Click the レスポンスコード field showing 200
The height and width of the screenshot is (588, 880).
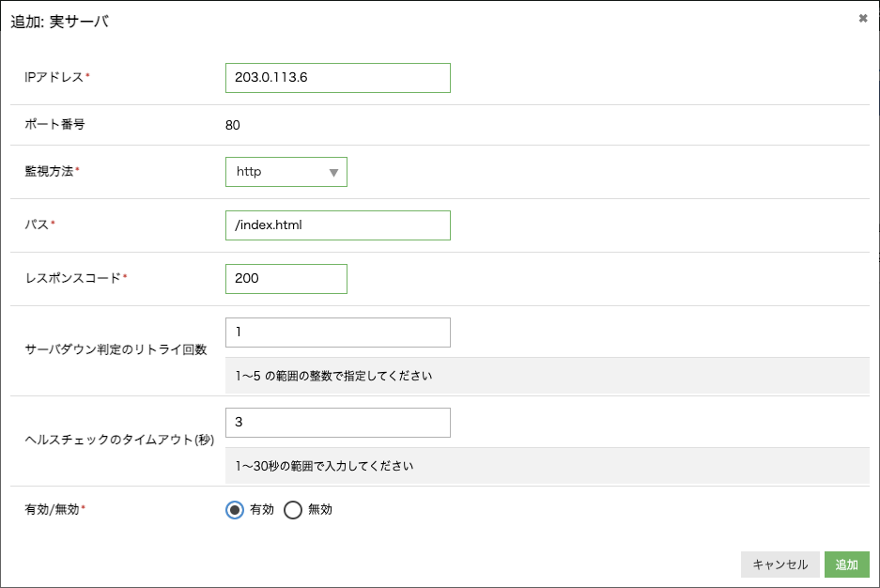click(286, 279)
